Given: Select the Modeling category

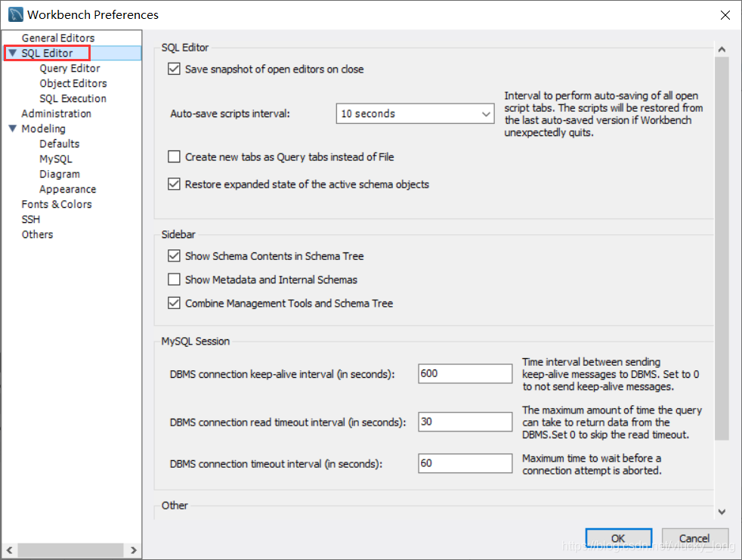Looking at the screenshot, I should 44,128.
